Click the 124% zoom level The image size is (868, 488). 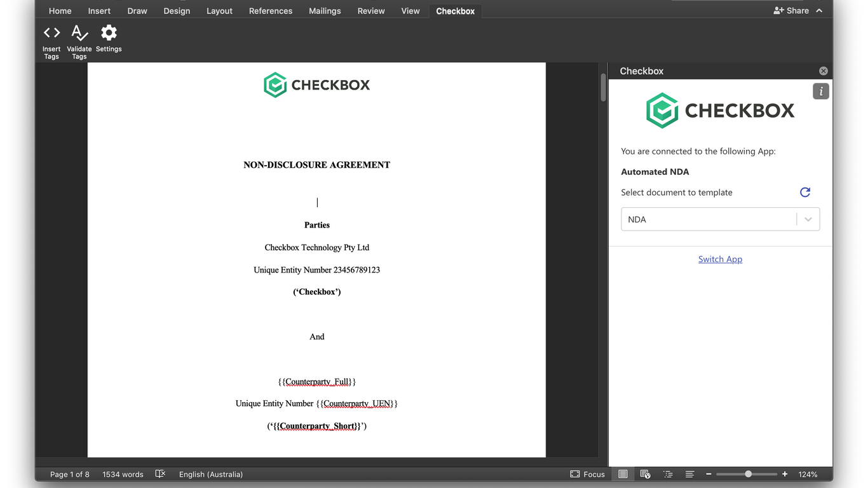[x=808, y=474]
